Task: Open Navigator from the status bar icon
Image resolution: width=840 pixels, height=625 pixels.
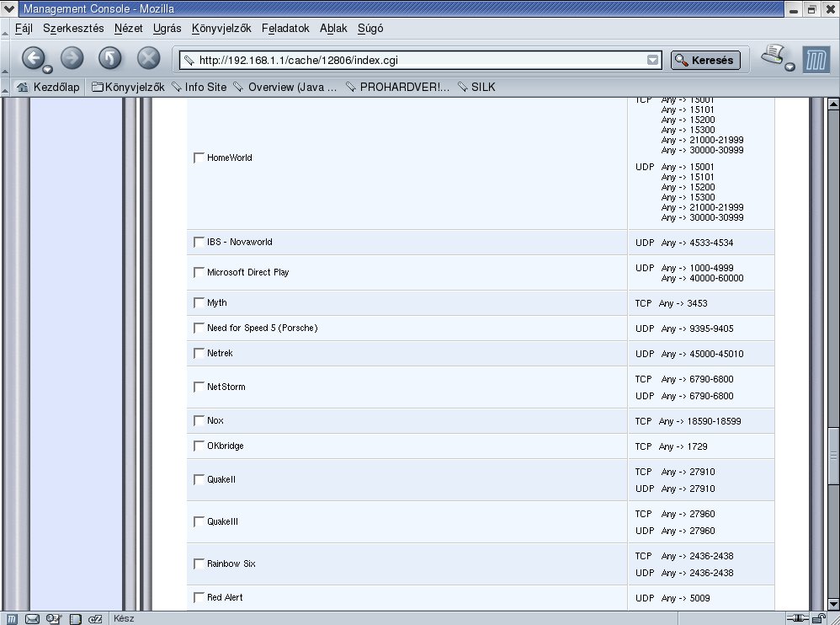Action: [x=11, y=618]
